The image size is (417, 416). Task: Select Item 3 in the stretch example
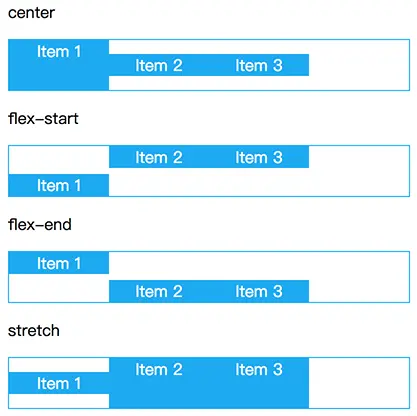(259, 383)
